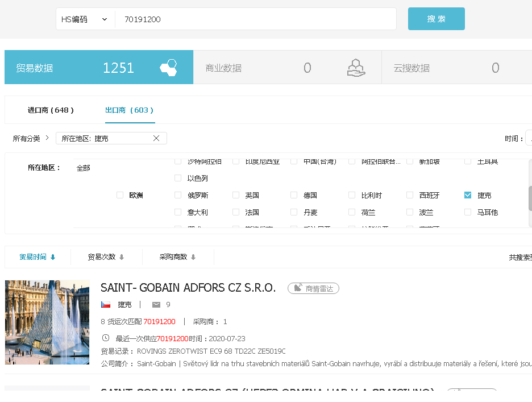Click the 搜索 search button
Screen dimensions: 532x402
pyautogui.click(x=437, y=19)
